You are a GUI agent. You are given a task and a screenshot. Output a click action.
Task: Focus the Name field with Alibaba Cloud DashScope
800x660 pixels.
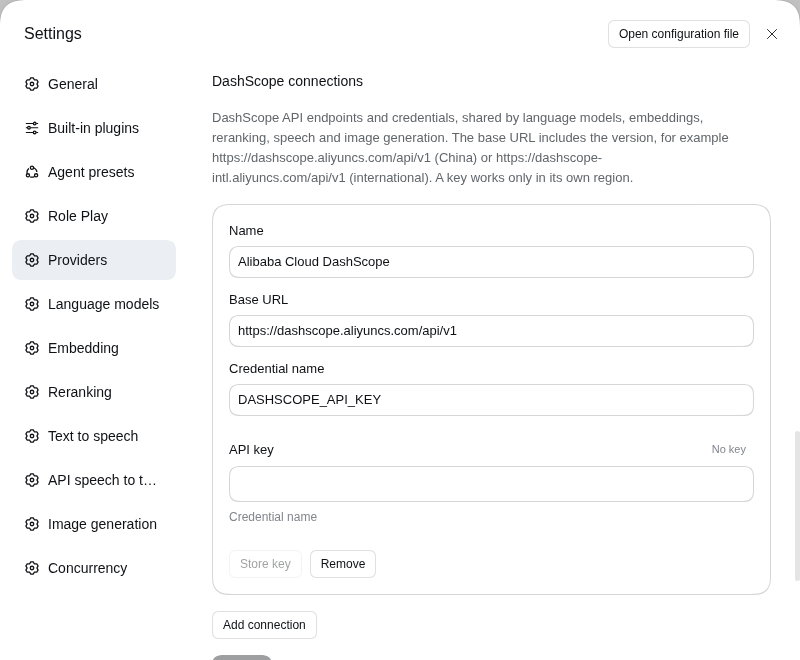(x=491, y=262)
